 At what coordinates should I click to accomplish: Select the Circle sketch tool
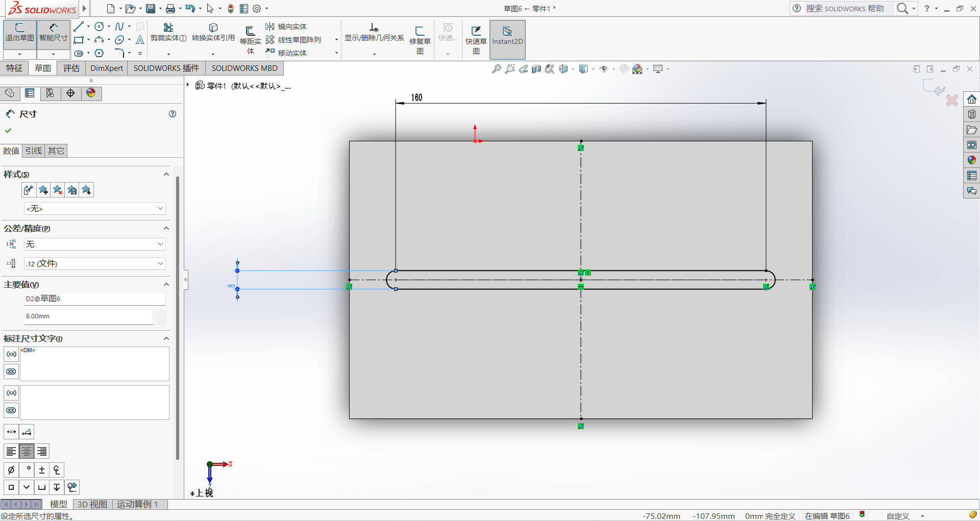(x=100, y=27)
